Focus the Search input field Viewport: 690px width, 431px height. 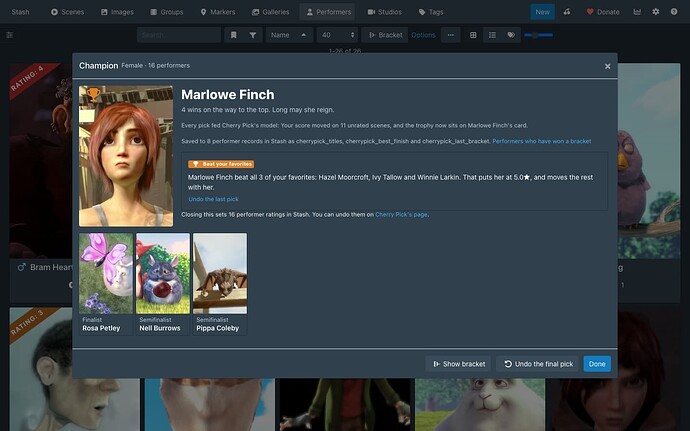pos(179,35)
